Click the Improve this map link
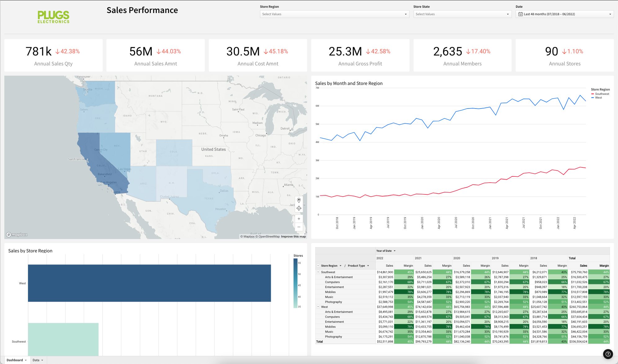 [x=293, y=237]
